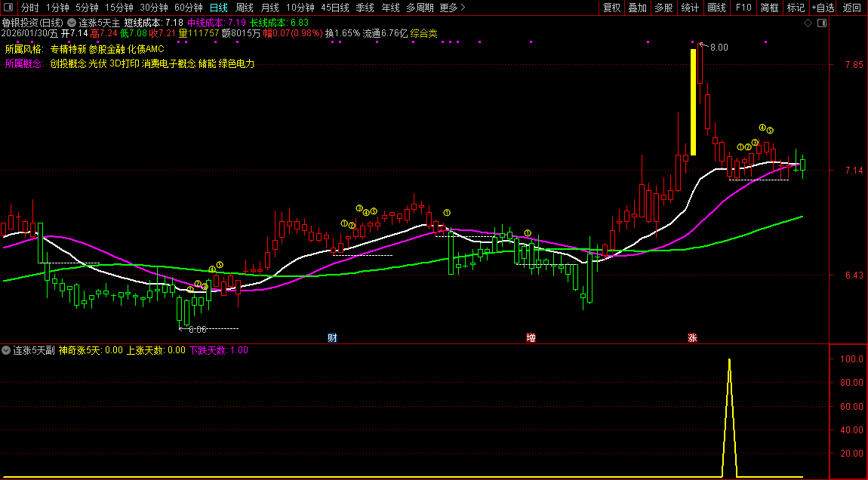Switch to 60分钟 chart period
This screenshot has height=480, width=868.
click(189, 8)
